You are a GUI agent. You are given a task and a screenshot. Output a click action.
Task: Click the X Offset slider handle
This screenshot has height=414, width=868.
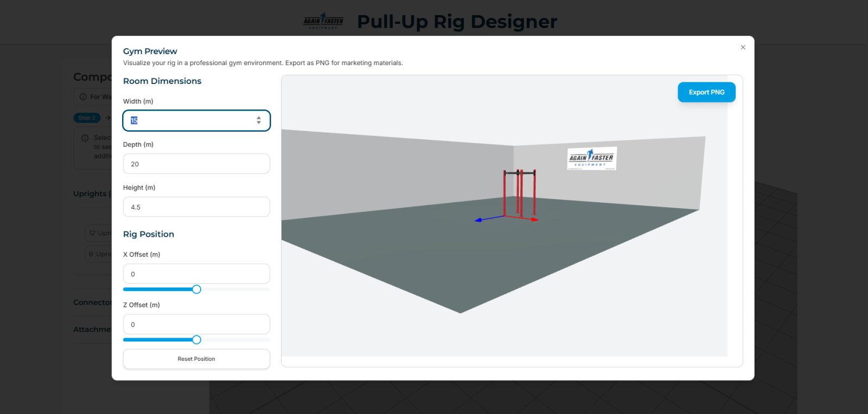196,289
